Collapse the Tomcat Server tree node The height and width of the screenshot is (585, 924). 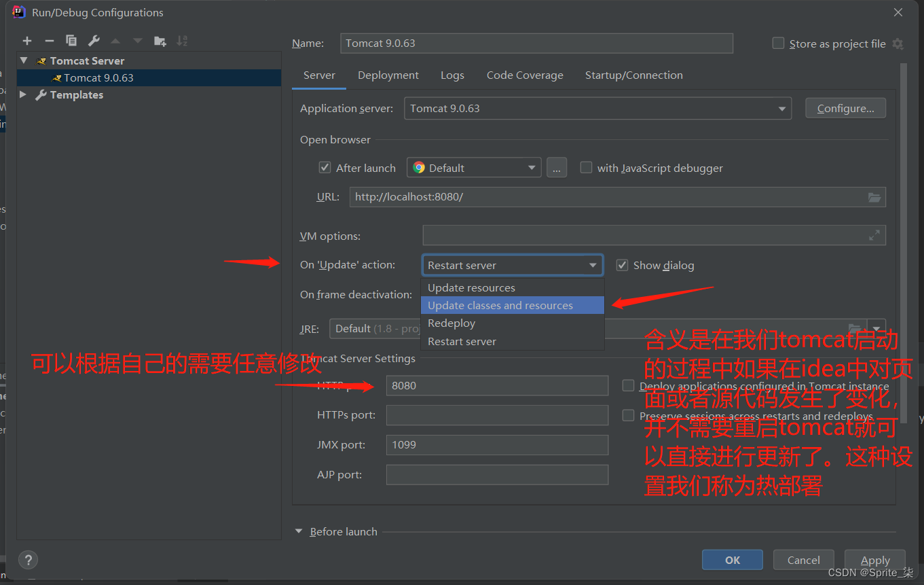point(24,60)
